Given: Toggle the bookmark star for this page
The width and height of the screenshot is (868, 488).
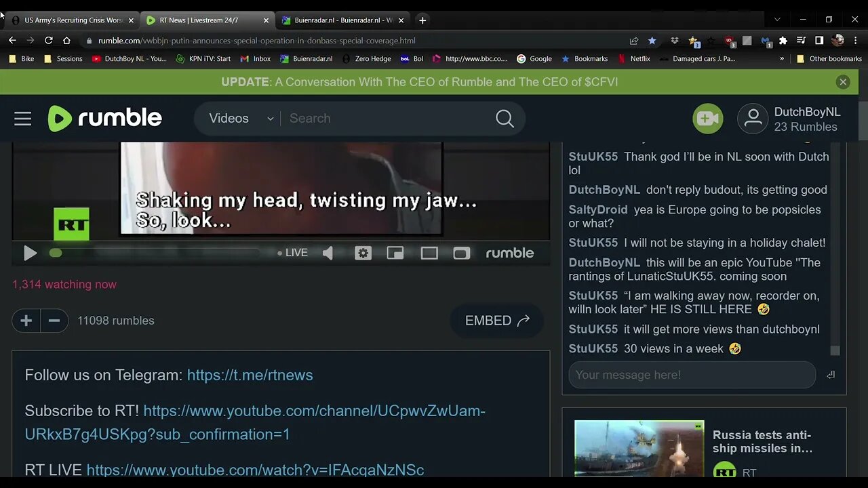Looking at the screenshot, I should click(652, 41).
